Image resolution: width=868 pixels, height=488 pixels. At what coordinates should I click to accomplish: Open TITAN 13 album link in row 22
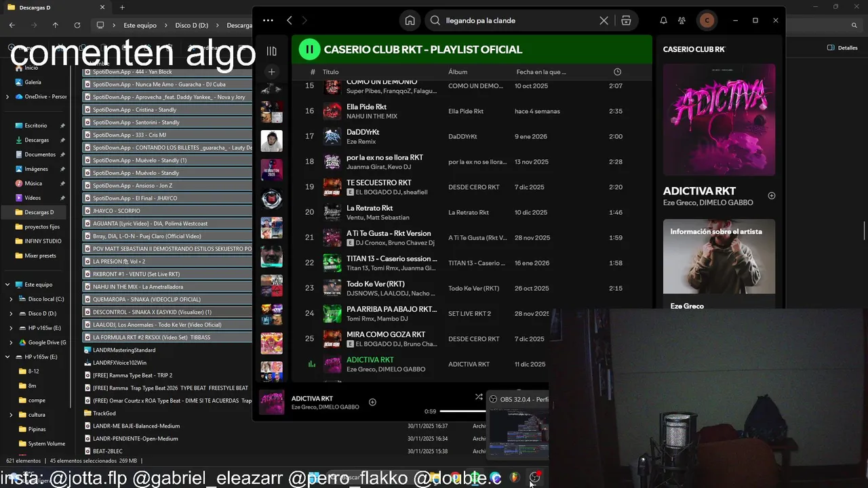coord(477,263)
